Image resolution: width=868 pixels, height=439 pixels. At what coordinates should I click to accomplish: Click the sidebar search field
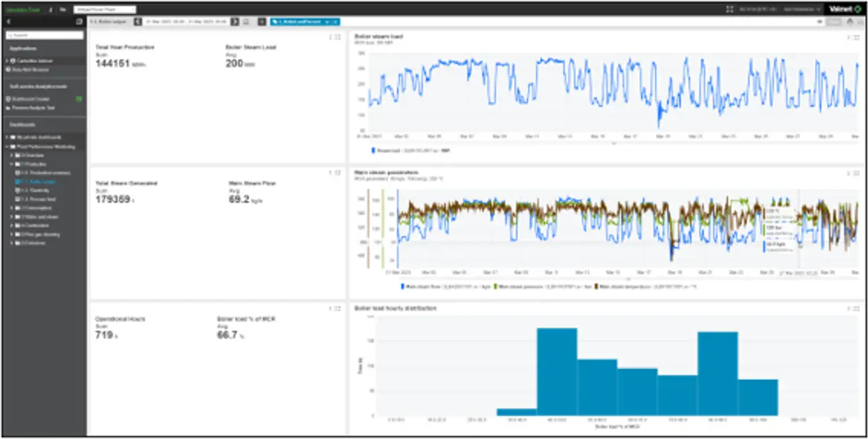click(x=46, y=35)
